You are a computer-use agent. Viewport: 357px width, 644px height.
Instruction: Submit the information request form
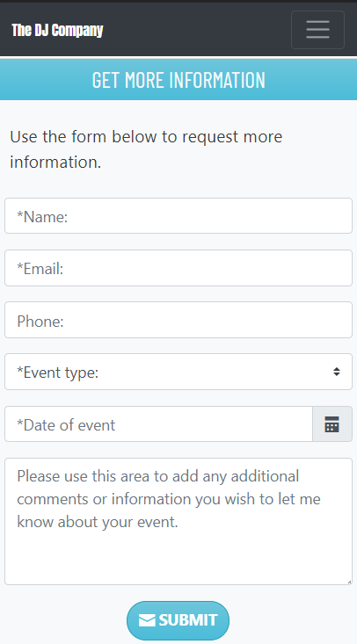[178, 620]
